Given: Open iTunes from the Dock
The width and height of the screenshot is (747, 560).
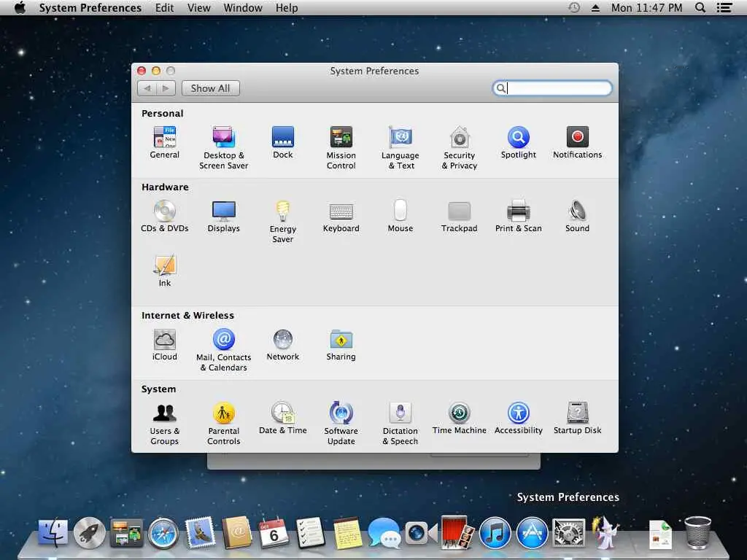Looking at the screenshot, I should tap(495, 533).
